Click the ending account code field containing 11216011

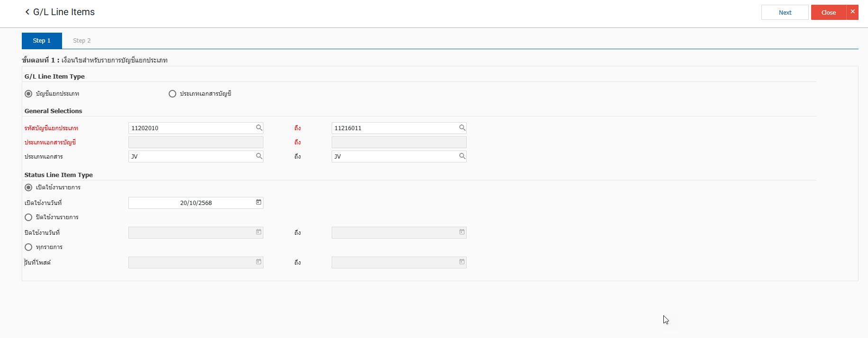click(393, 128)
